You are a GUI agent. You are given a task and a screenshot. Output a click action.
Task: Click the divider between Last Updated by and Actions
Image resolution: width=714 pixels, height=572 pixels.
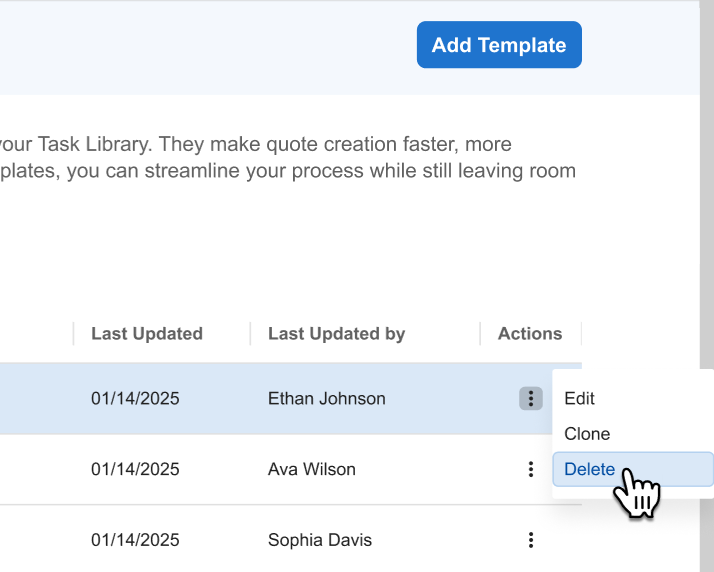coord(481,334)
